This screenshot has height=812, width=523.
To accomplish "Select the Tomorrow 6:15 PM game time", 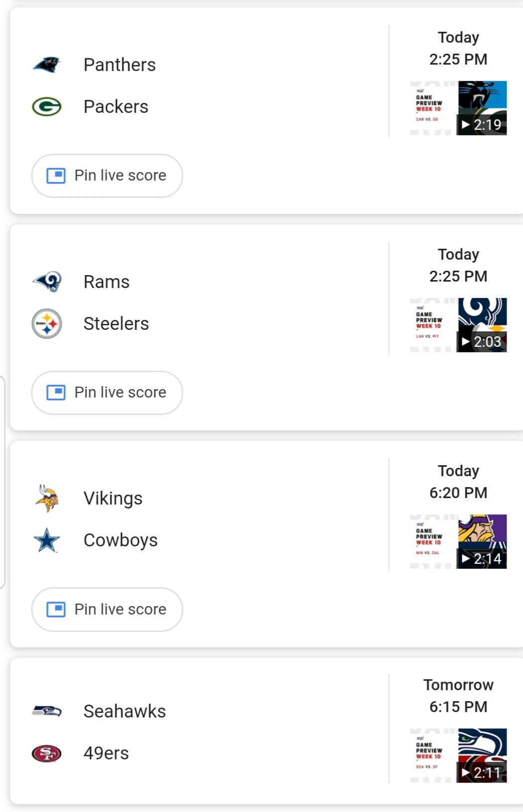I will pyautogui.click(x=458, y=696).
